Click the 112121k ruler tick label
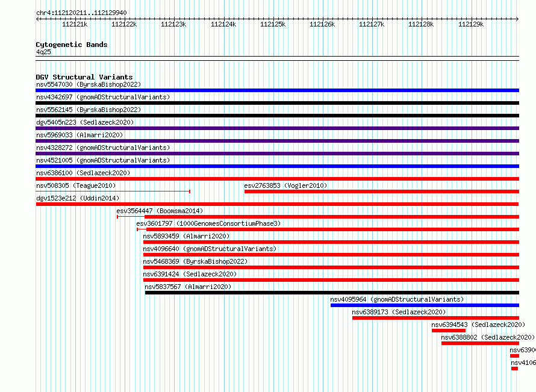The height and width of the screenshot is (392, 536). tap(75, 24)
